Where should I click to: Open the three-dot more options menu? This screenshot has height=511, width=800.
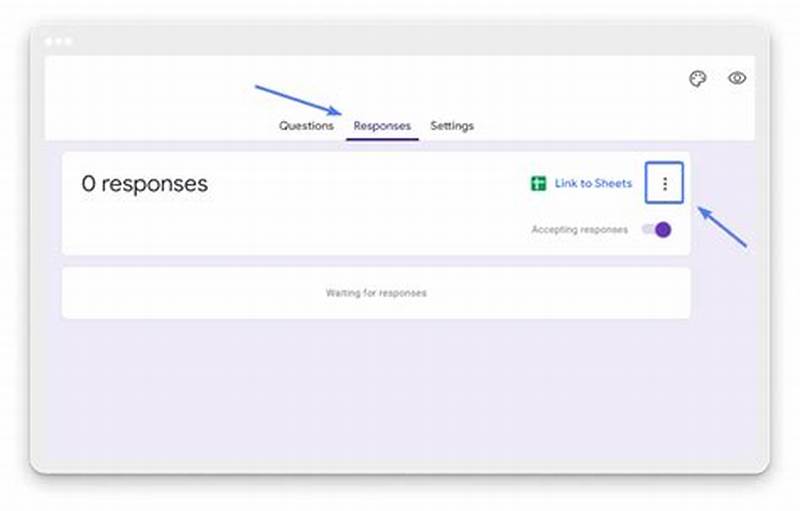pyautogui.click(x=664, y=183)
